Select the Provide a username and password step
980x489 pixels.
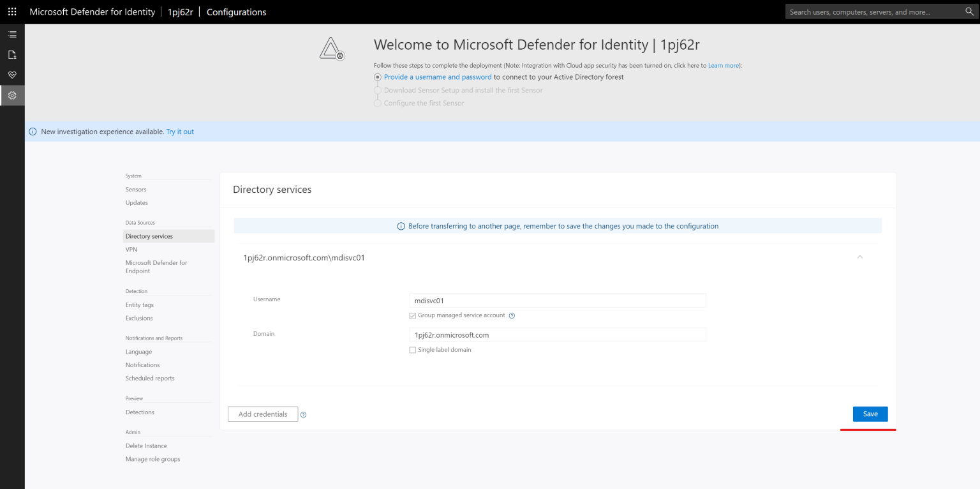pyautogui.click(x=438, y=77)
